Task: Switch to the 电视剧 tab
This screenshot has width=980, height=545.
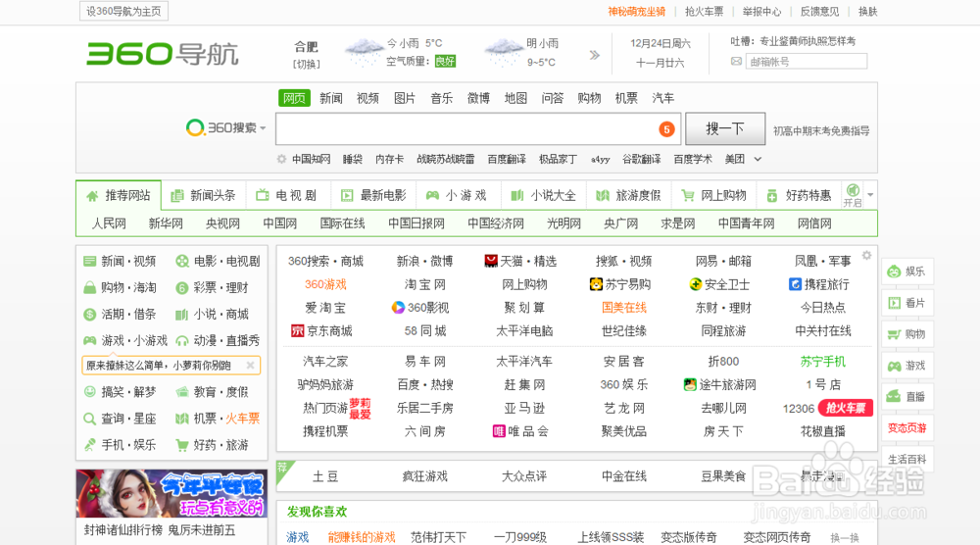Action: [288, 196]
